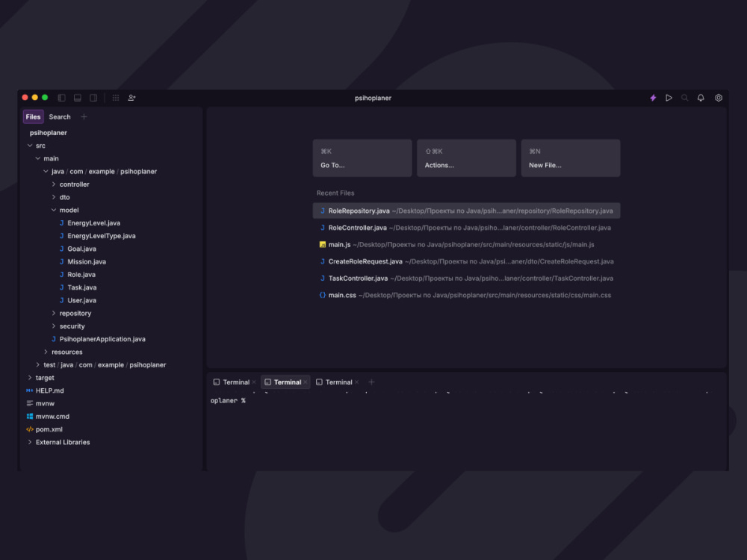Open recent file CreateRoleRequest.java
747x560 pixels.
pyautogui.click(x=466, y=261)
